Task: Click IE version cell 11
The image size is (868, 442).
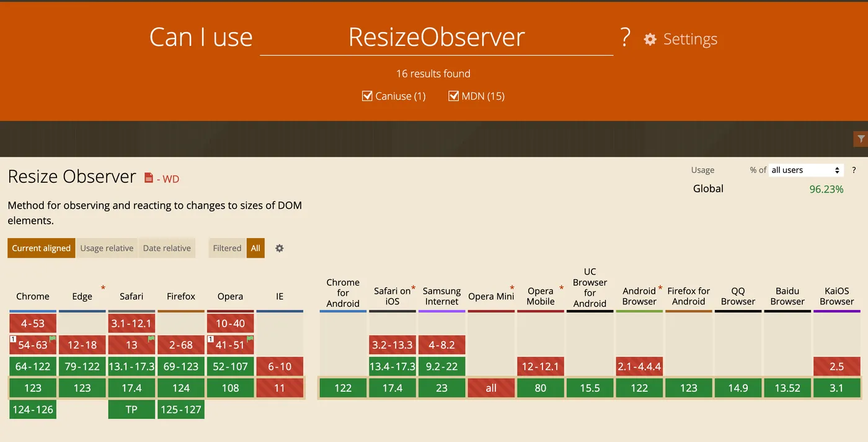Action: pyautogui.click(x=280, y=388)
